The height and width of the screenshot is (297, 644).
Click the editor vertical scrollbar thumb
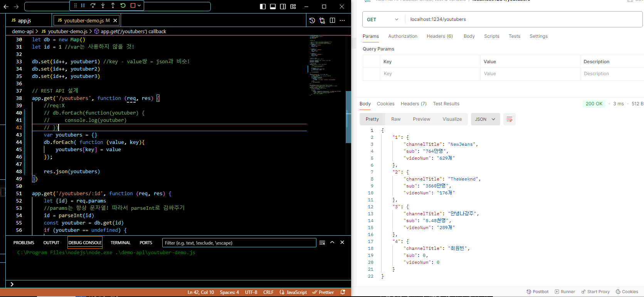click(348, 117)
